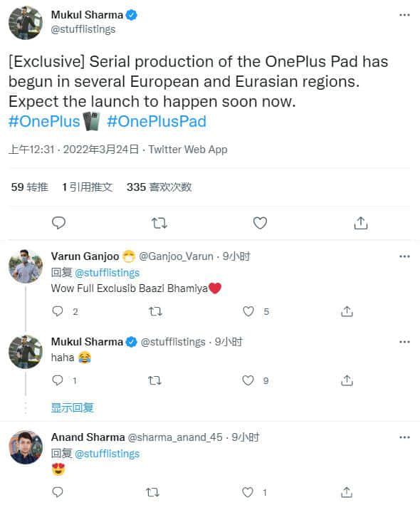Reply to Anand Sharma's emoji comment

pos(58,491)
